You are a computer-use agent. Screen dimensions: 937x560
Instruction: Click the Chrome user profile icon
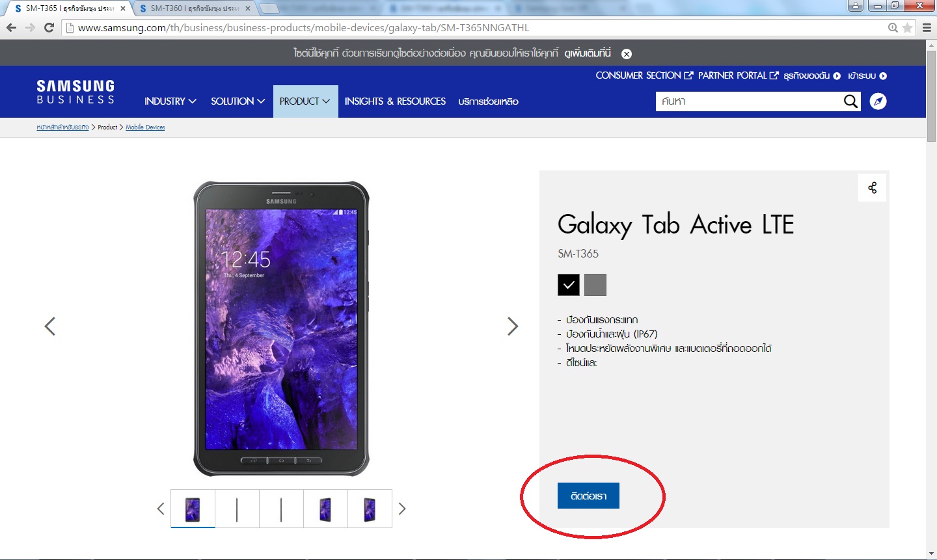click(x=856, y=6)
